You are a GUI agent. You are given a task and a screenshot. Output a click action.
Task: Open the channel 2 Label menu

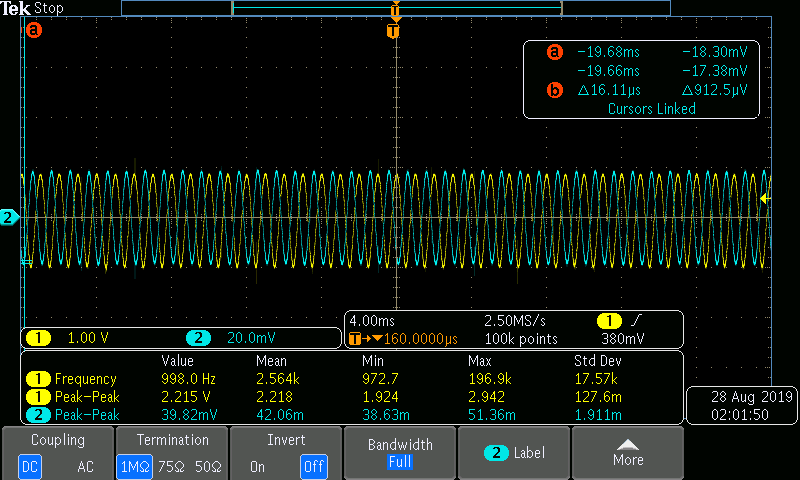(x=514, y=453)
